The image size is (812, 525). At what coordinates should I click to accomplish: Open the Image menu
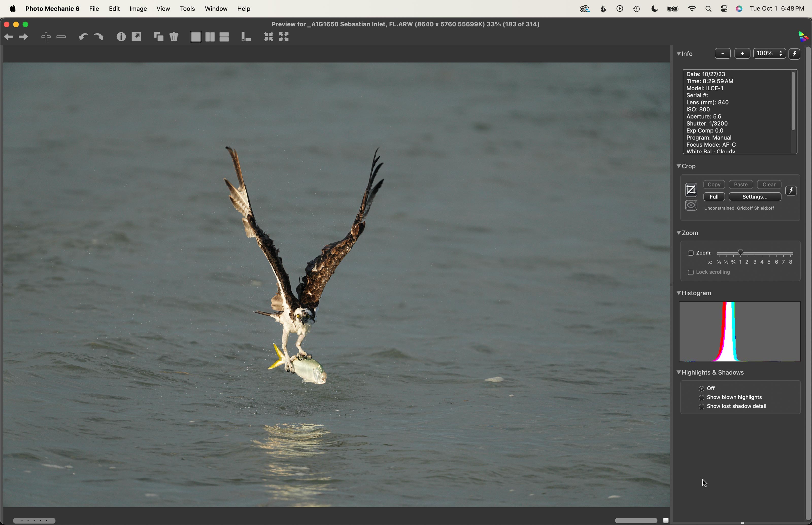tap(138, 9)
